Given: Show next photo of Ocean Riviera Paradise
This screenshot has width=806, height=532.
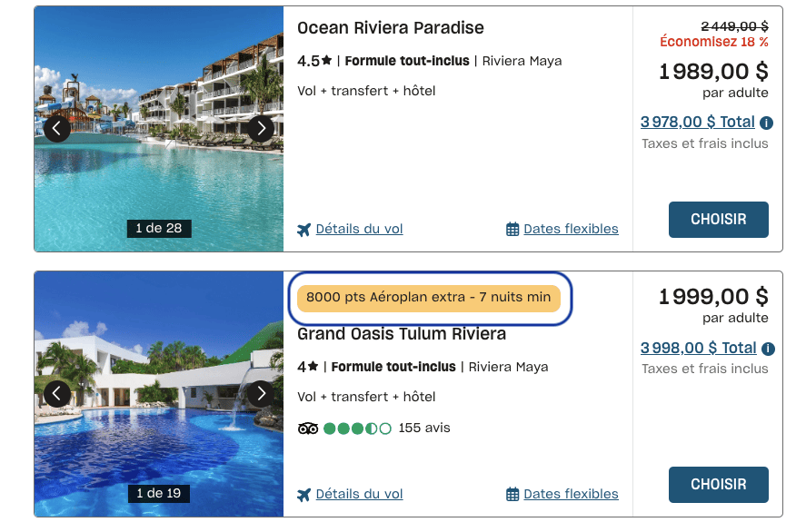Looking at the screenshot, I should pos(261,129).
